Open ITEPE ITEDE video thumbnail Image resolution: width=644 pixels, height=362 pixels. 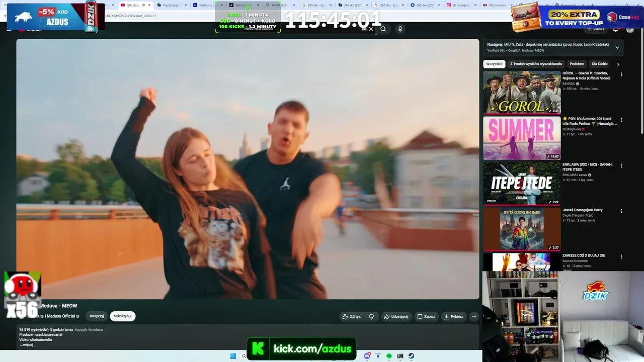(522, 184)
